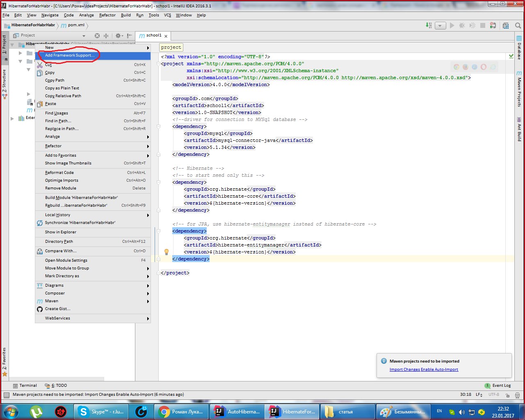Click the green inspection checkmark in editor
Viewport: 525px width, 420px height.
[511, 56]
